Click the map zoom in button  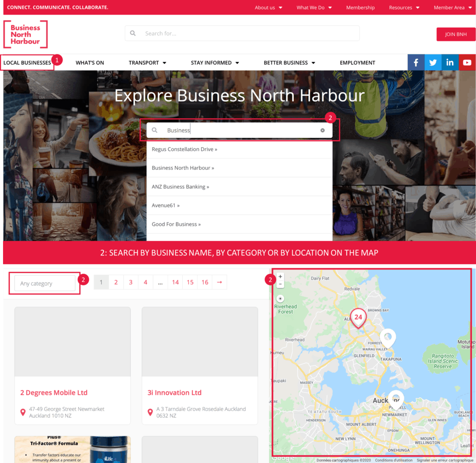pos(280,277)
